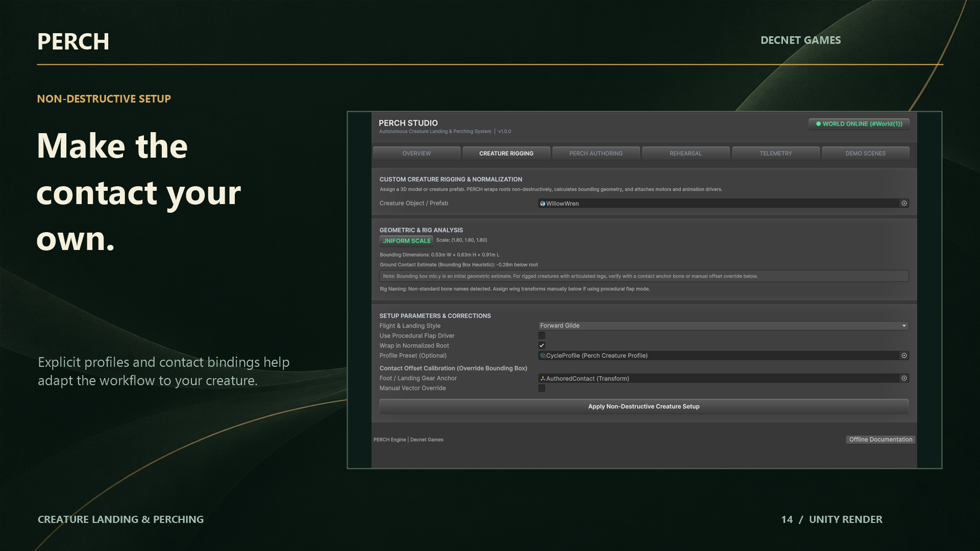980x551 pixels.
Task: Click the CycleProfile asset icon
Action: [543, 356]
